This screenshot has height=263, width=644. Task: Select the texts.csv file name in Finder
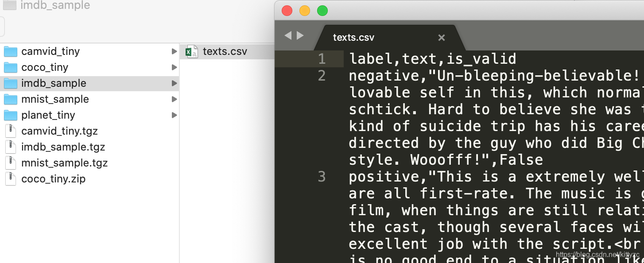click(225, 51)
